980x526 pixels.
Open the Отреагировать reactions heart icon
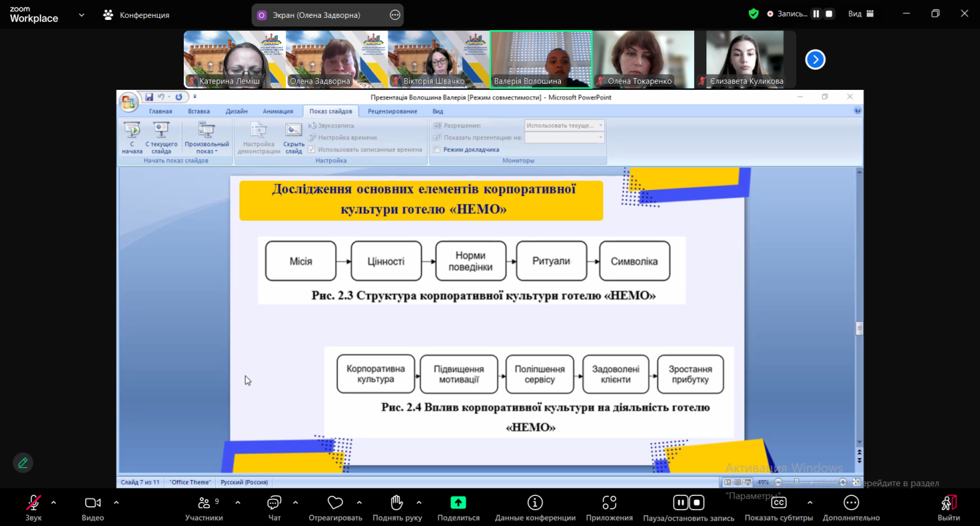pyautogui.click(x=335, y=503)
